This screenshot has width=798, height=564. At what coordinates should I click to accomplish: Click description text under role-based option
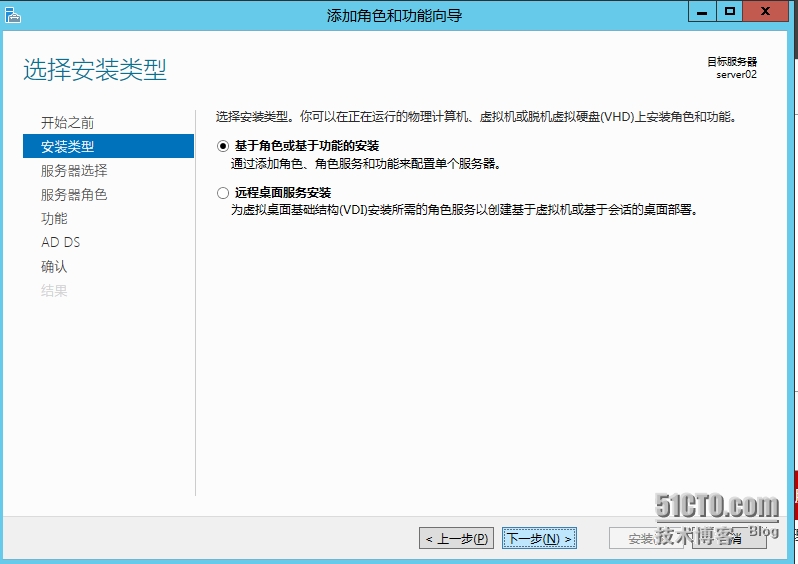click(x=366, y=164)
